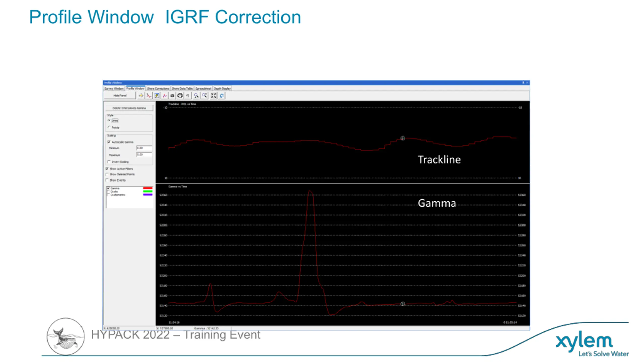Enable the Show Deleted Points checkbox

[107, 174]
